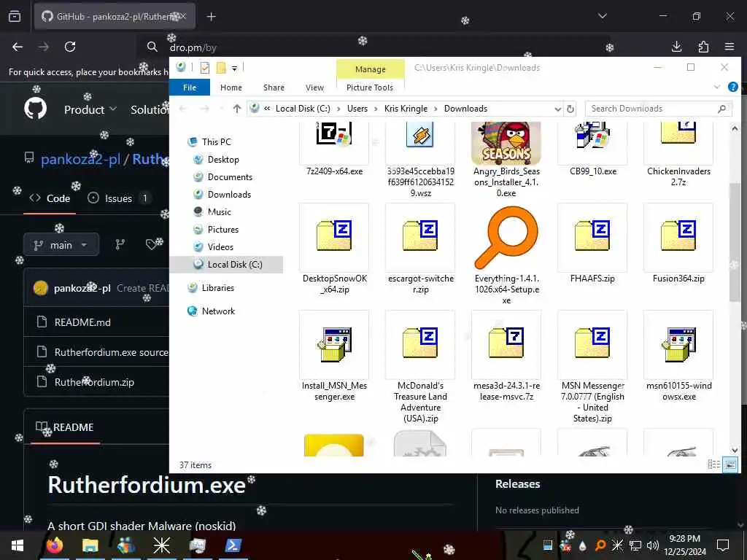This screenshot has width=747, height=560.
Task: Open Desktop in navigation pane
Action: (216, 160)
